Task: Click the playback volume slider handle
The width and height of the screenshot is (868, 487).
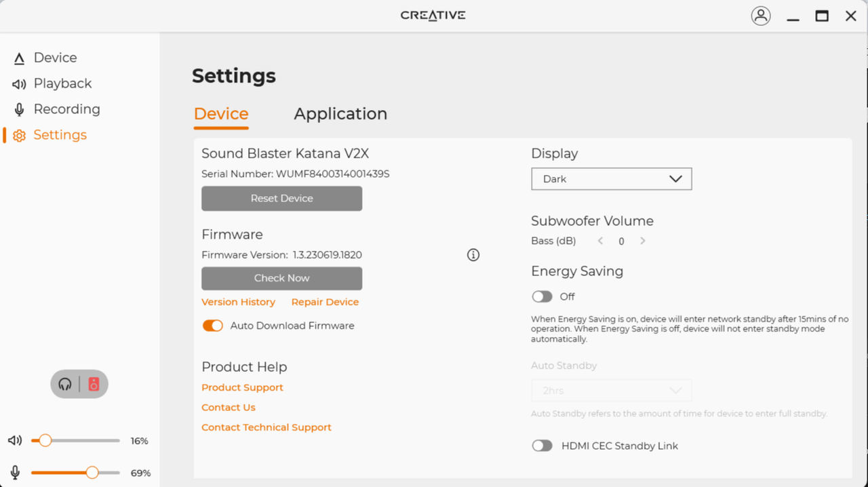Action: pyautogui.click(x=45, y=441)
